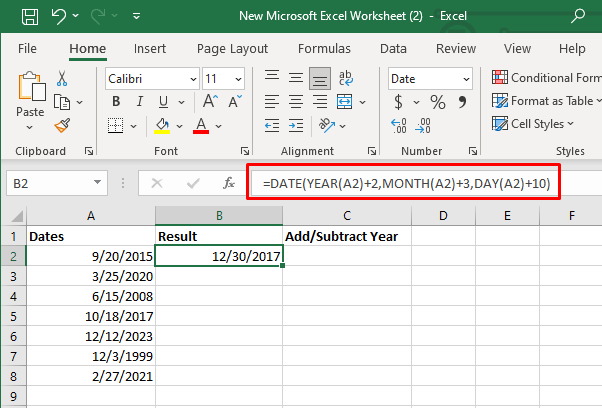
Task: Click the Save icon in title bar
Action: coord(30,17)
